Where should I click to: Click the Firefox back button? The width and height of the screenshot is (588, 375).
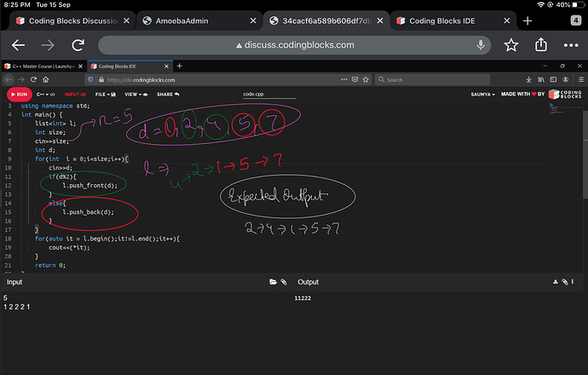9,79
